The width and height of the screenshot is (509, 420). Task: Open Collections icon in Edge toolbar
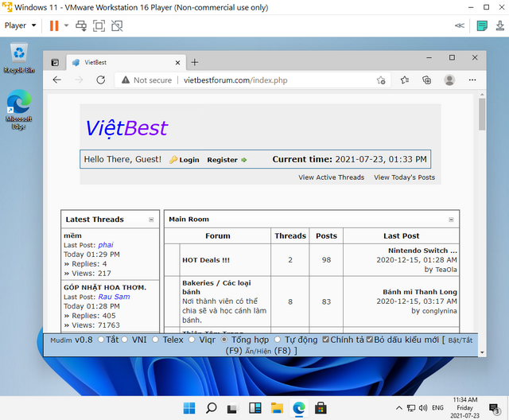[x=426, y=80]
